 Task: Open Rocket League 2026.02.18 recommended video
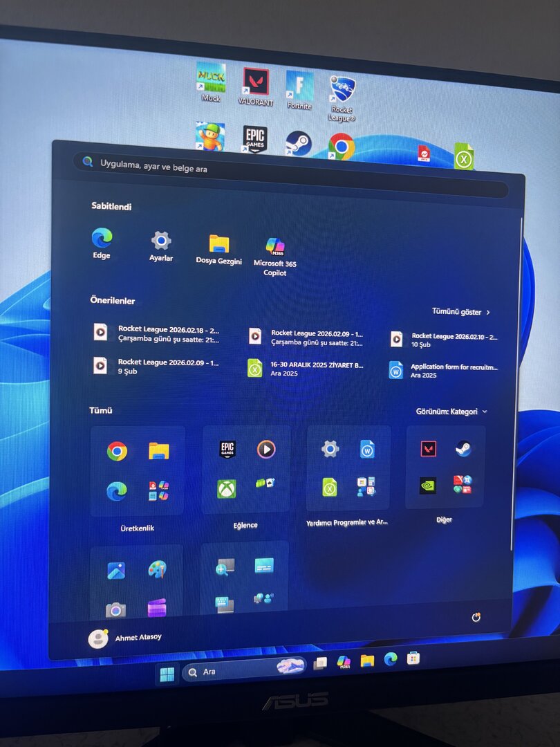point(157,333)
